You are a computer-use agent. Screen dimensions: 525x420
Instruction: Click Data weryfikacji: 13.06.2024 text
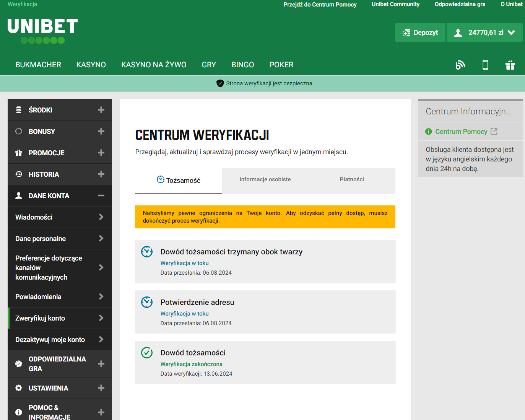coord(196,374)
